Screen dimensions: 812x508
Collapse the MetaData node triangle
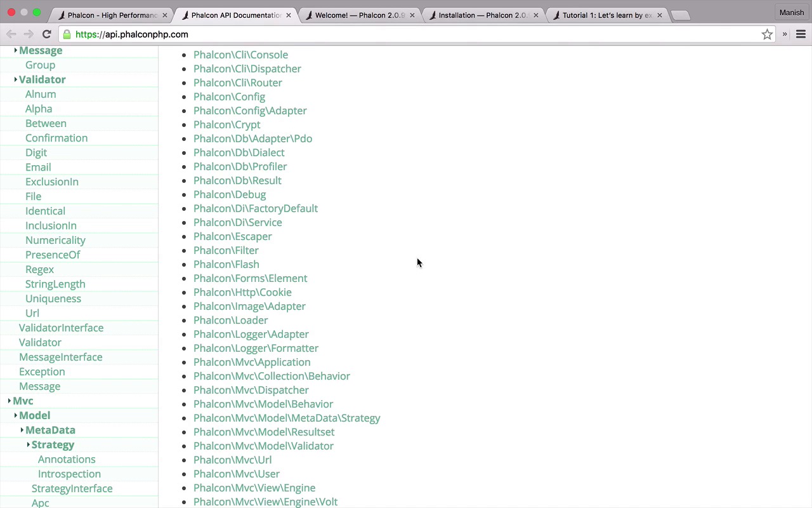[x=22, y=430]
